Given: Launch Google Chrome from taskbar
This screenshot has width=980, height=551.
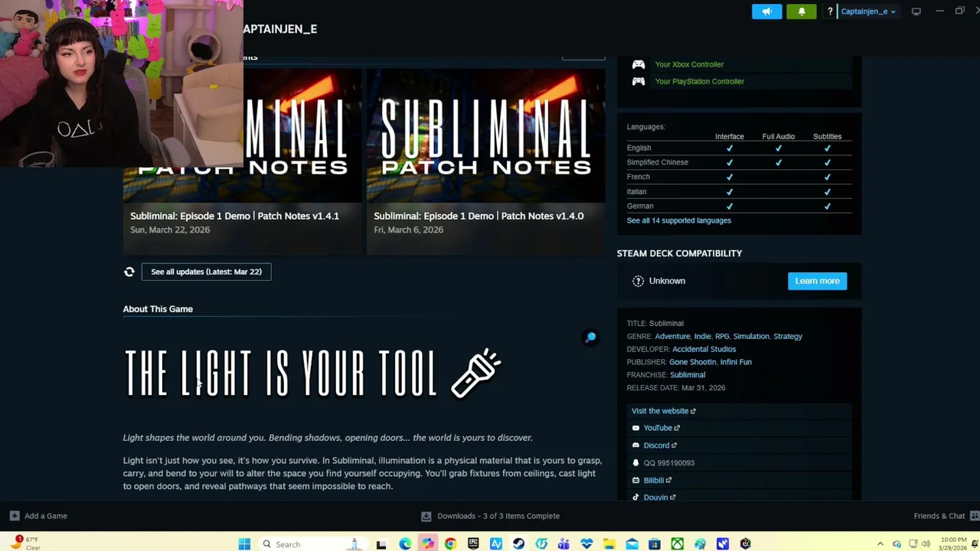Looking at the screenshot, I should [450, 544].
